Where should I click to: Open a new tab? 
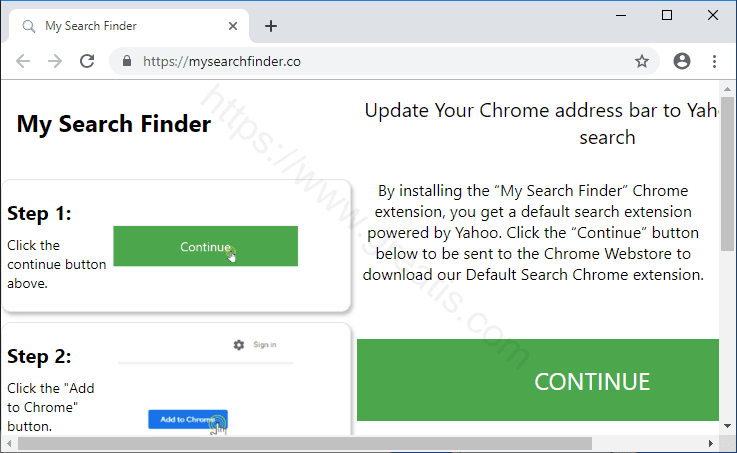[x=271, y=26]
